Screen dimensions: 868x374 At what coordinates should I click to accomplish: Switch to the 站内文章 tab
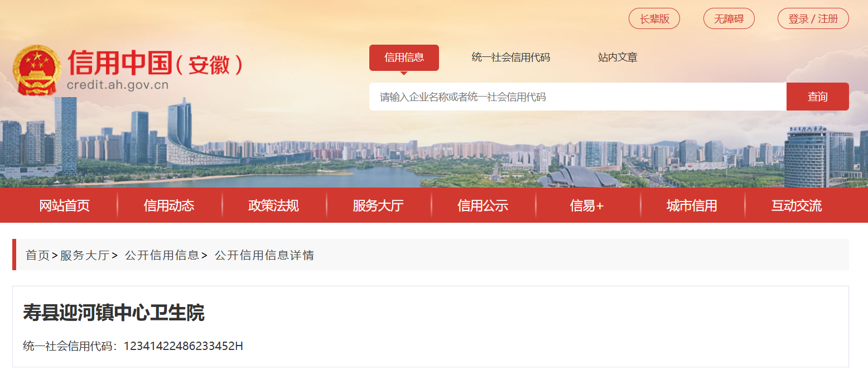click(x=618, y=57)
